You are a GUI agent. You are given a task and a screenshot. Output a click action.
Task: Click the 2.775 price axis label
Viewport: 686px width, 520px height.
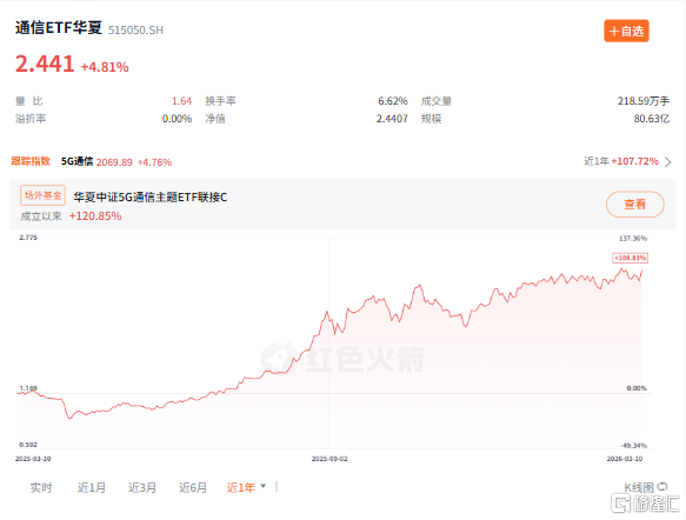[28, 237]
